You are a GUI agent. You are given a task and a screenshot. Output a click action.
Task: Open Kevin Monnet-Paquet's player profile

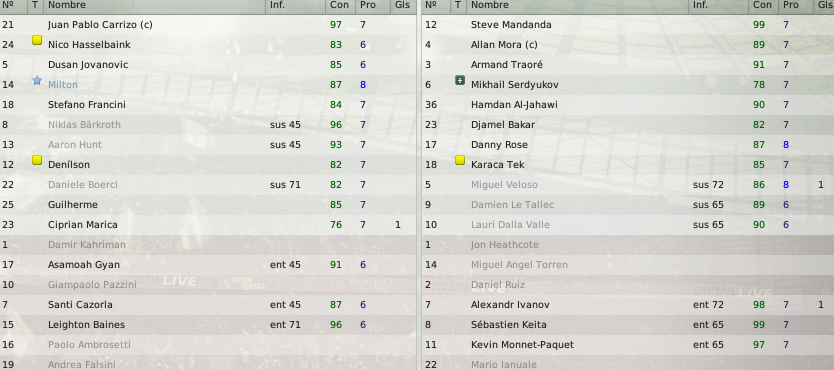[522, 344]
